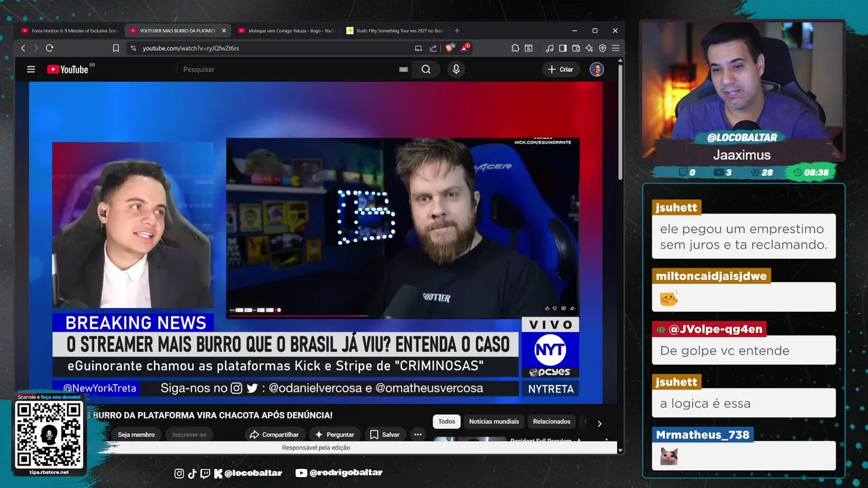
Task: Click the 'Responsável pela edição' bar
Action: pyautogui.click(x=316, y=448)
